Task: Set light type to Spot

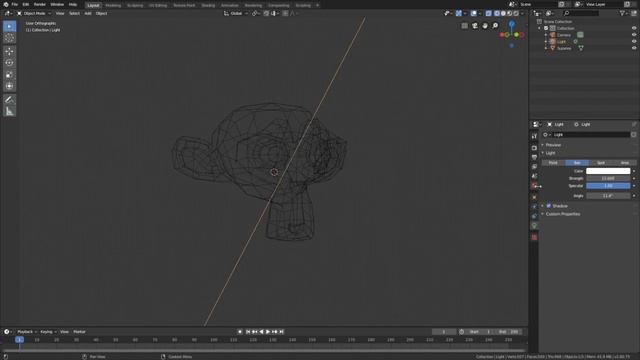Action: click(601, 162)
